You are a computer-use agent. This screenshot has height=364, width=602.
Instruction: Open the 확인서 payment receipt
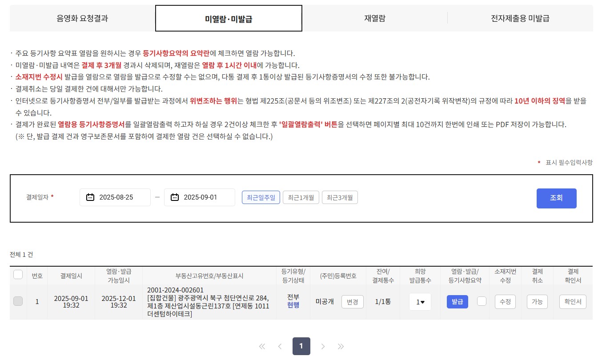573,302
